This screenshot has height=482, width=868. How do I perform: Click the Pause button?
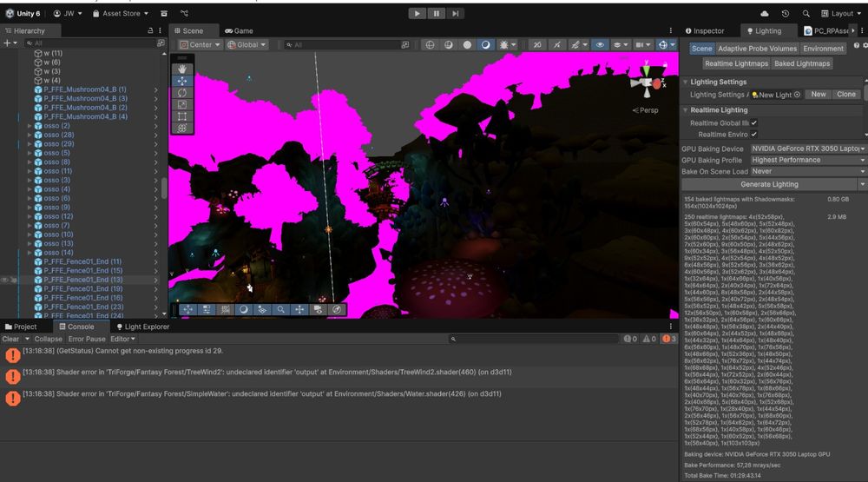[437, 13]
